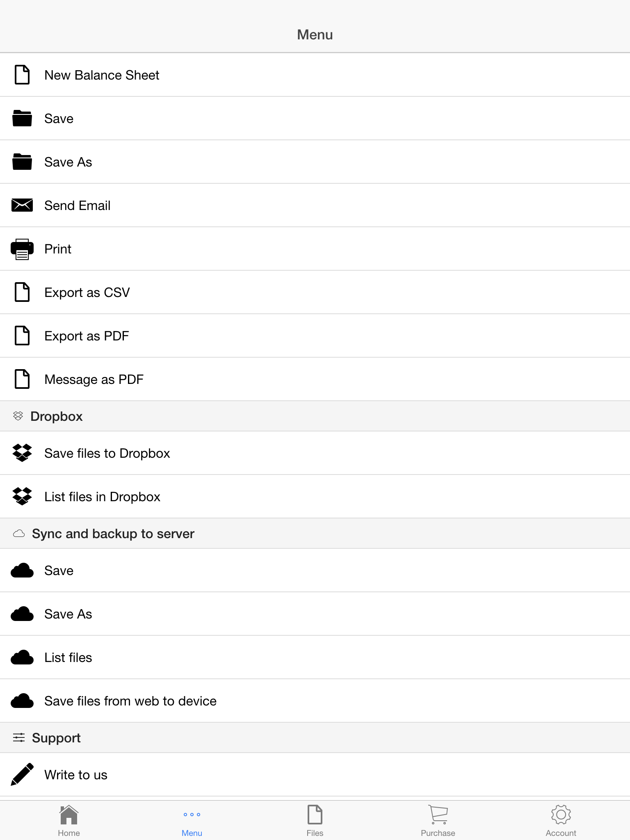
Task: Tap local Save As with folder icon
Action: tap(315, 162)
